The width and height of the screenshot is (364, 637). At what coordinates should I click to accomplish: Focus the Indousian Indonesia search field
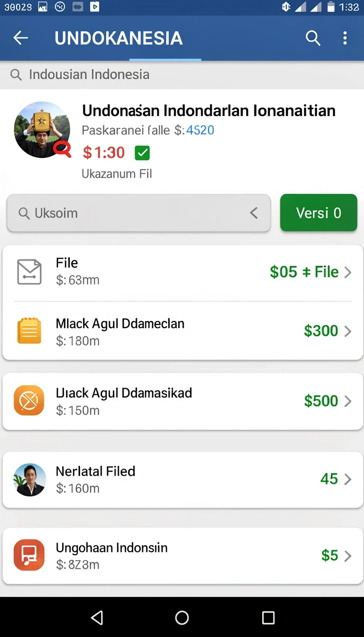click(182, 74)
